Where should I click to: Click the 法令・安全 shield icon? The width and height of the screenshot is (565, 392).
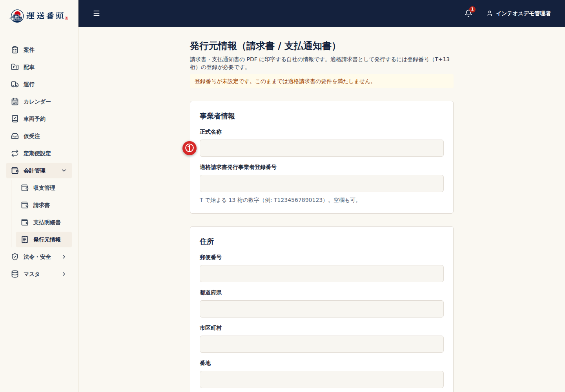point(15,257)
